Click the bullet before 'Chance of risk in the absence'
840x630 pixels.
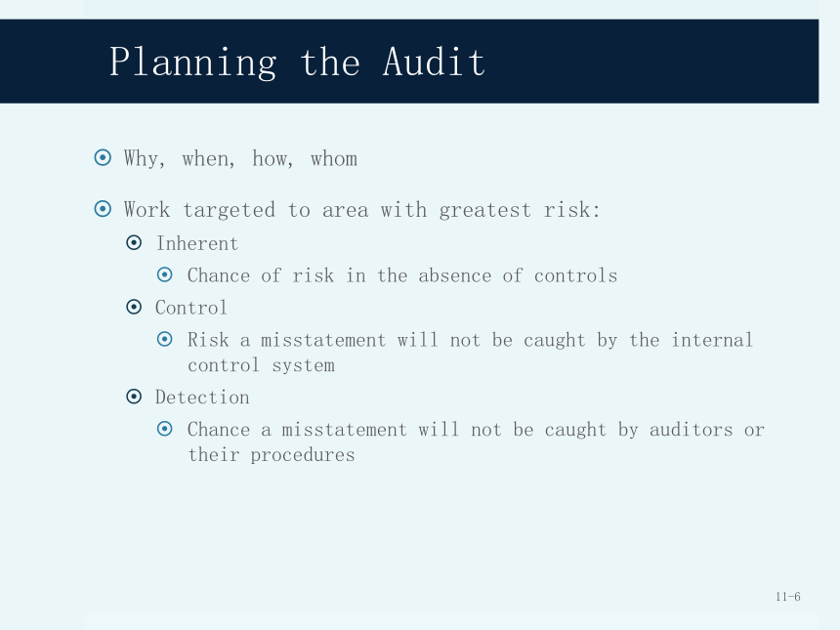[x=164, y=274]
